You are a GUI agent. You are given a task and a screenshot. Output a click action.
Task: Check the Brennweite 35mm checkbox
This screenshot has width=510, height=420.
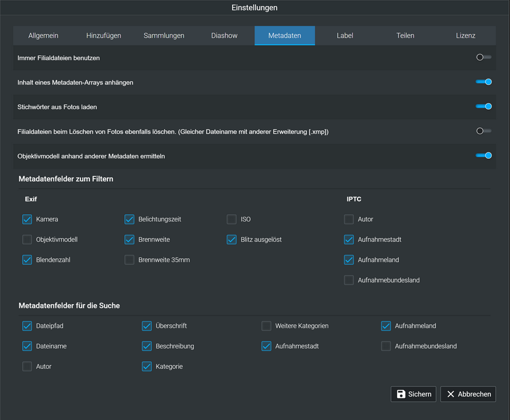(x=130, y=260)
